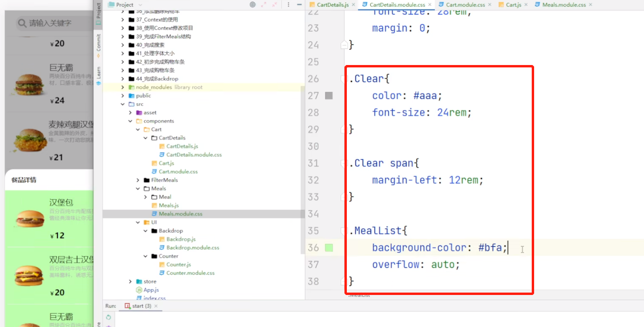Expand the node_modules folder

pyautogui.click(x=123, y=87)
